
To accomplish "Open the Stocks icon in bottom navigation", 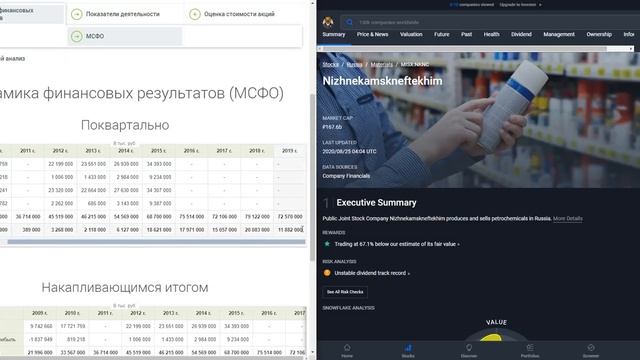I will pyautogui.click(x=408, y=350).
